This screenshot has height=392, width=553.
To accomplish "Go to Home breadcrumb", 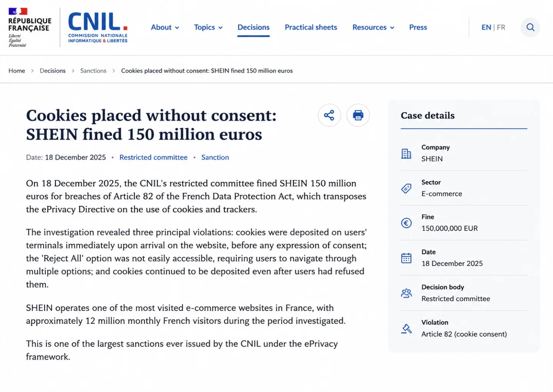I will 17,71.
